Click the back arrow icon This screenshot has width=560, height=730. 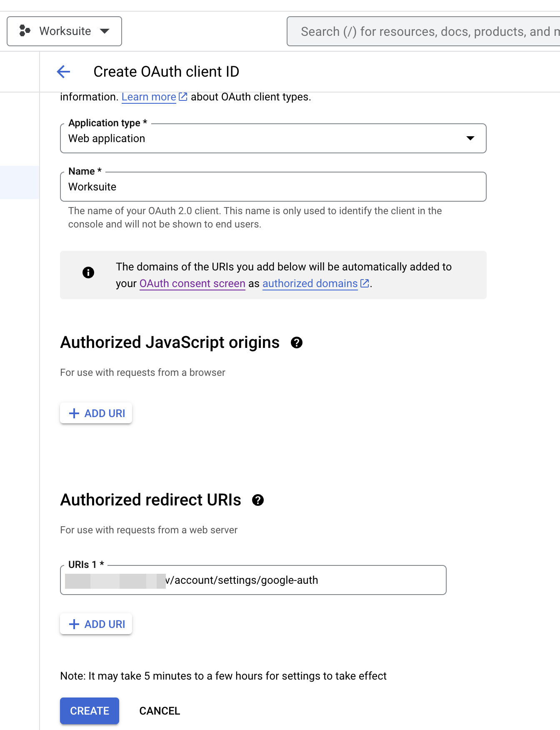click(63, 72)
